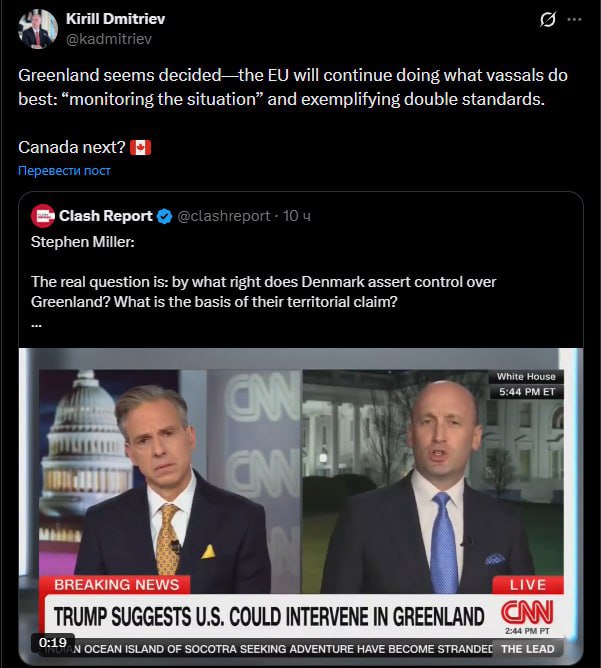Click the blue verified badge
The width and height of the screenshot is (601, 668).
pyautogui.click(x=164, y=216)
